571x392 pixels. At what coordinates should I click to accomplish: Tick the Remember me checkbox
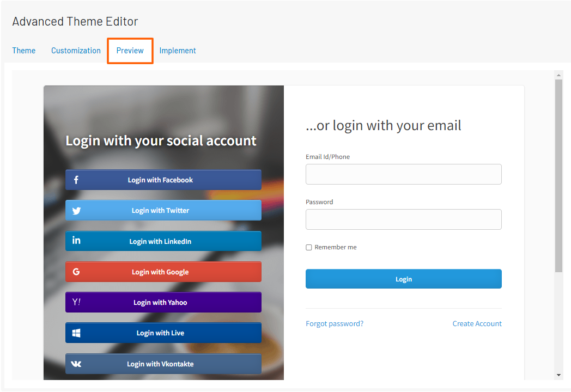tap(309, 247)
